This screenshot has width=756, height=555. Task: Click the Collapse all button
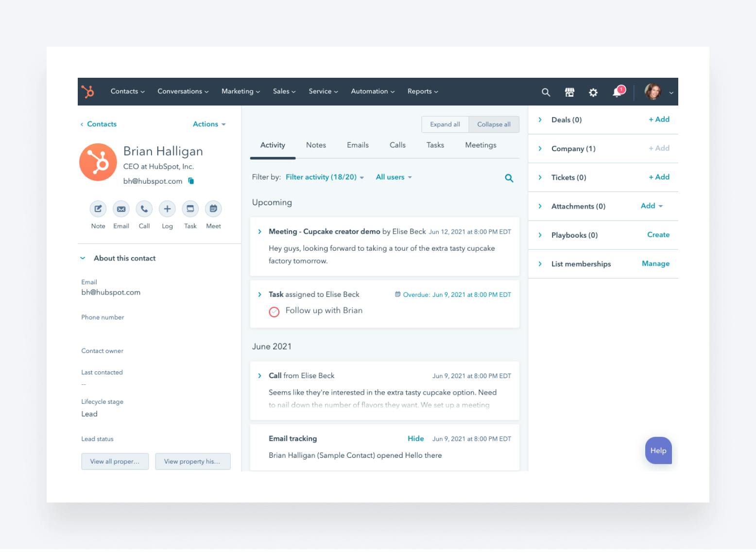click(x=494, y=124)
